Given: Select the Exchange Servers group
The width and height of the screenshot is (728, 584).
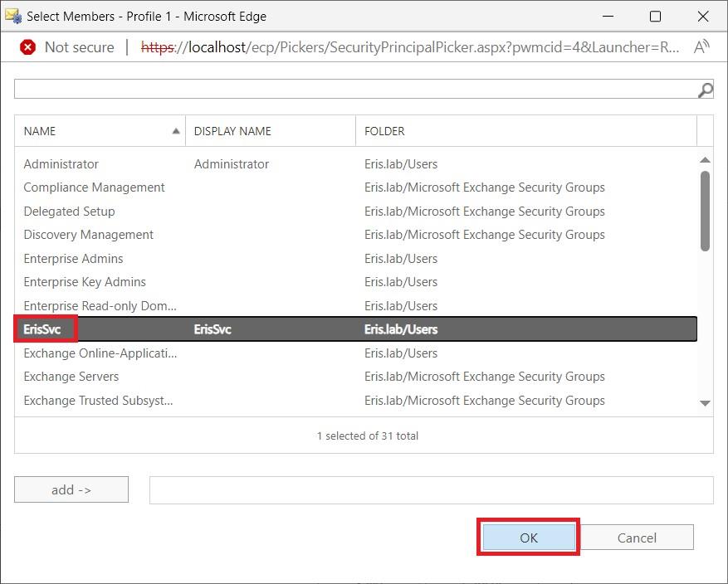Looking at the screenshot, I should tap(71, 377).
